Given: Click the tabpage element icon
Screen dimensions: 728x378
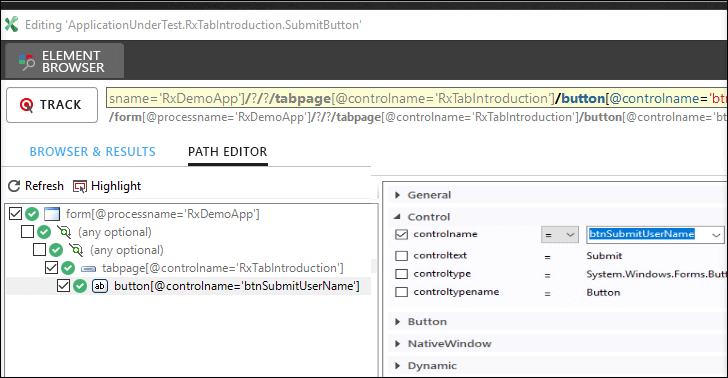Looking at the screenshot, I should (88, 268).
